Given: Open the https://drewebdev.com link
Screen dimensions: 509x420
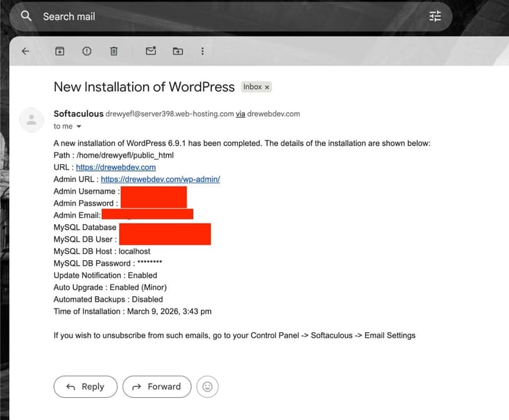Looking at the screenshot, I should click(116, 167).
